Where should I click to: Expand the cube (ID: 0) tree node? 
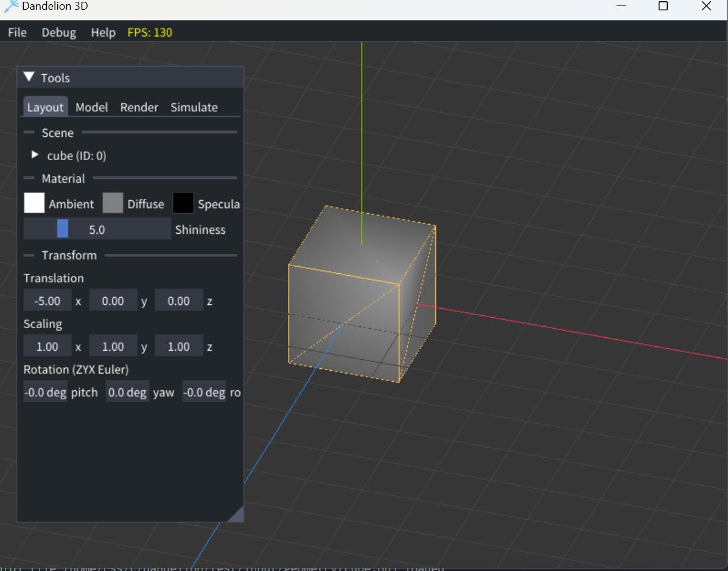(34, 155)
